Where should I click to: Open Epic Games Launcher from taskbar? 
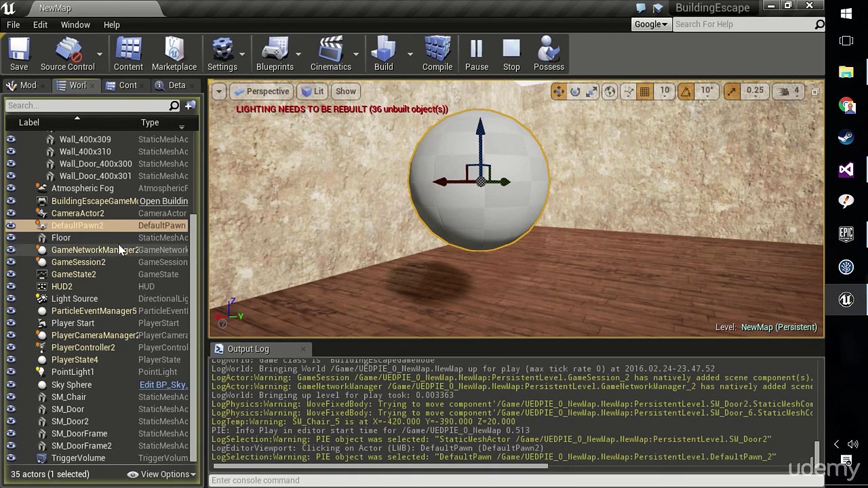(x=846, y=235)
